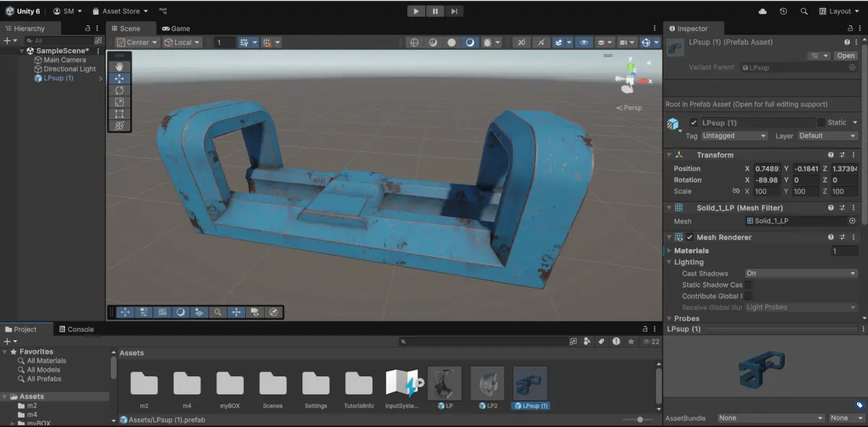Toggle the Static checkbox
This screenshot has width=868, height=427.
821,123
